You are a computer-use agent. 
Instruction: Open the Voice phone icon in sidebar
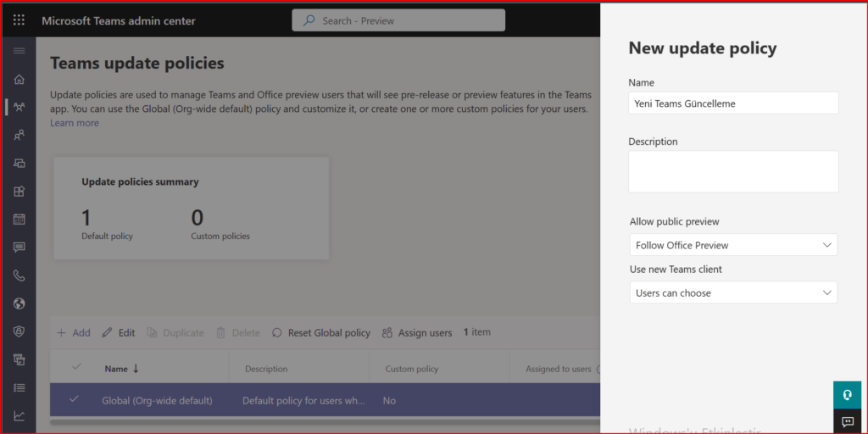click(x=19, y=275)
